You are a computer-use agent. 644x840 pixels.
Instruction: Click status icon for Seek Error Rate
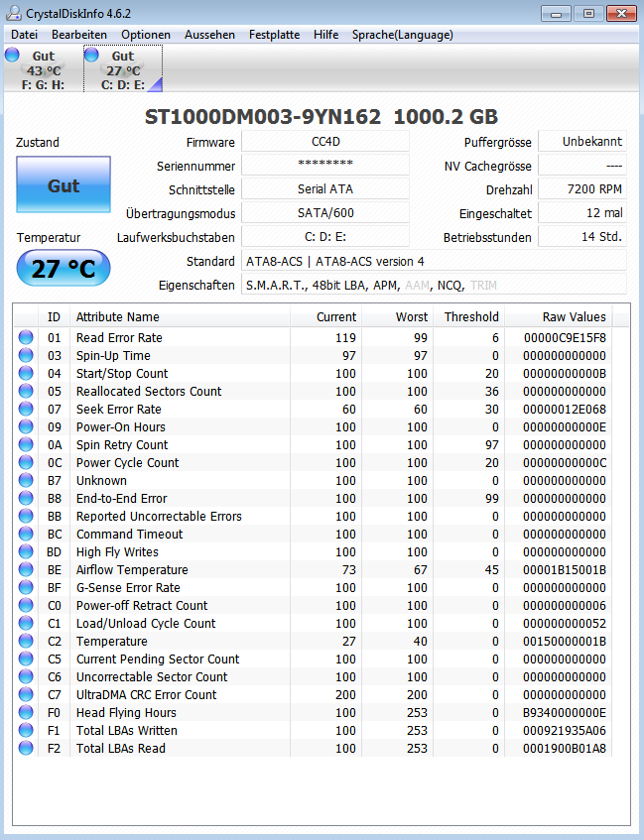click(26, 409)
